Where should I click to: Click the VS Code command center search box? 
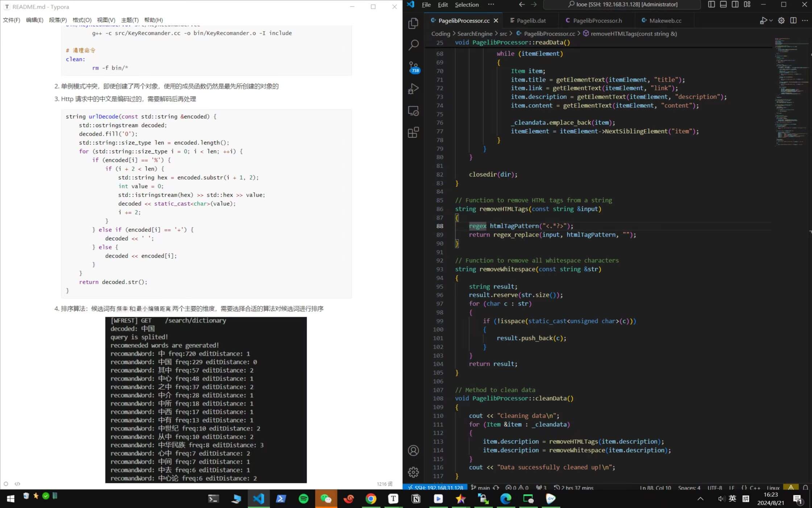coord(622,4)
